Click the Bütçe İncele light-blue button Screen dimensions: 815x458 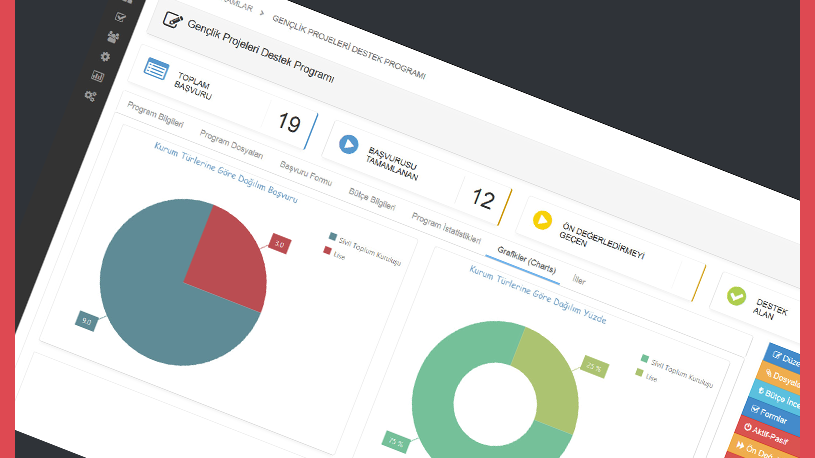tap(778, 397)
